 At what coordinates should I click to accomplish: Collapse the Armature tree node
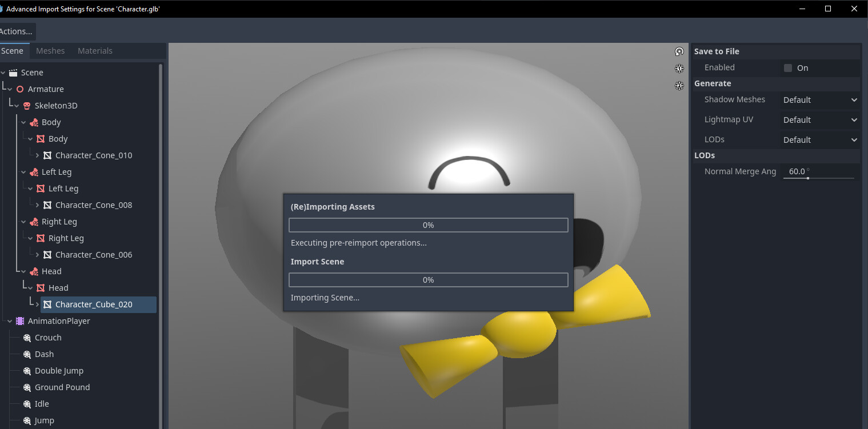click(x=10, y=89)
